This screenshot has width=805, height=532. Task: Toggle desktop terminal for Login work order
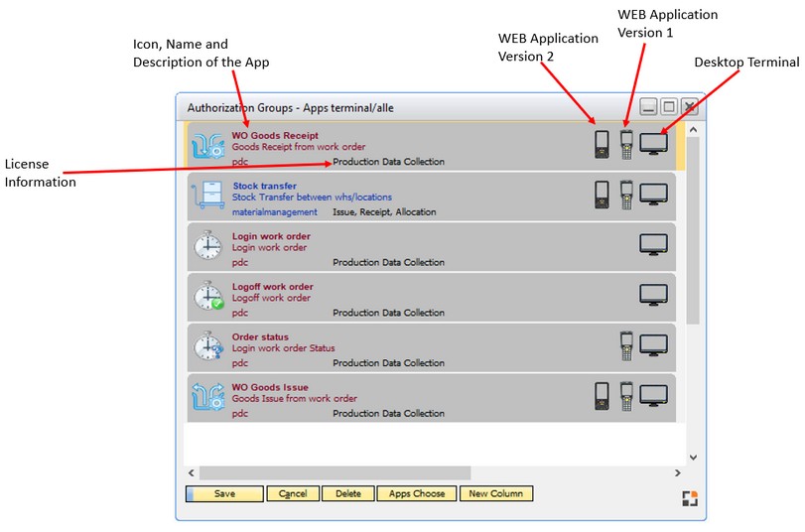(653, 245)
